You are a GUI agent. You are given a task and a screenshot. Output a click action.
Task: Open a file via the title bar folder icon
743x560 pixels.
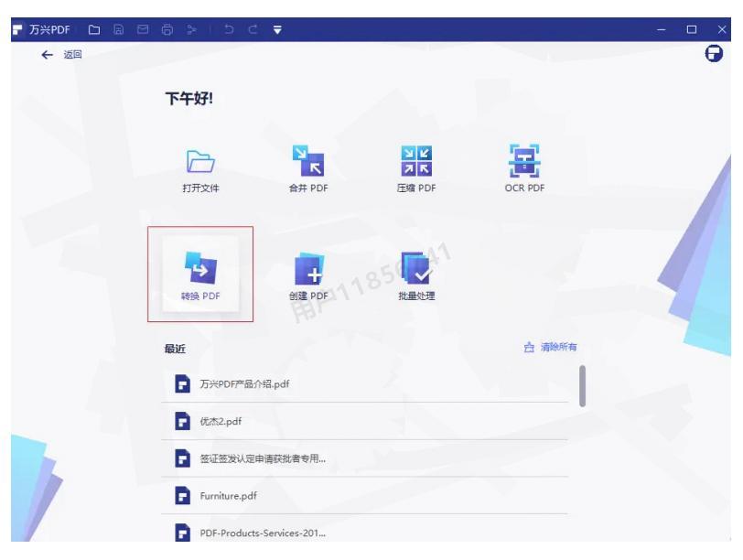[94, 30]
